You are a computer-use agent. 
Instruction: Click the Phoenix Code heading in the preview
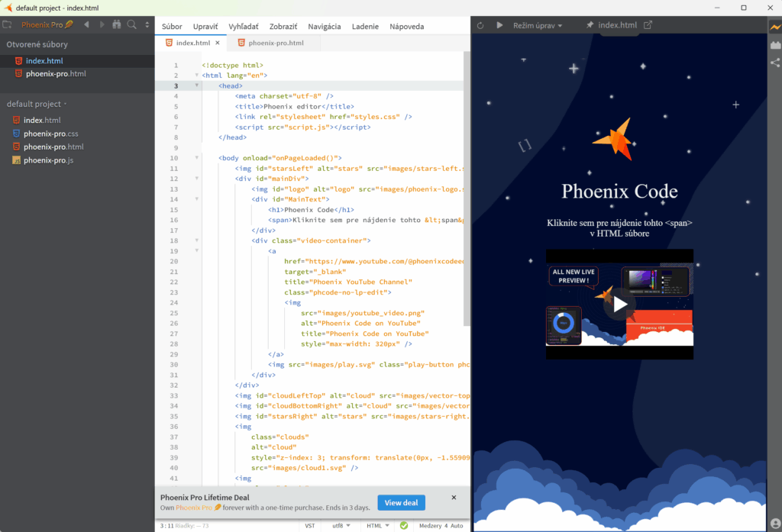619,192
